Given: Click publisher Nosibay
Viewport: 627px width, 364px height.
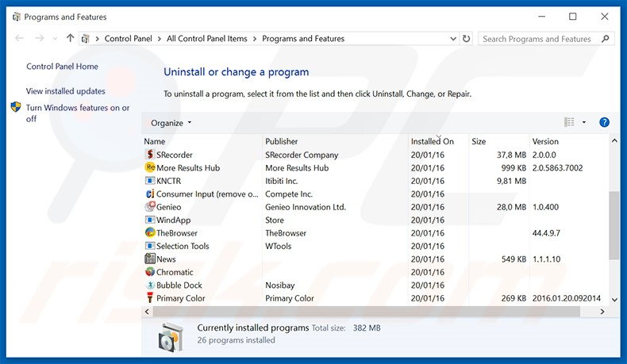Looking at the screenshot, I should point(280,285).
